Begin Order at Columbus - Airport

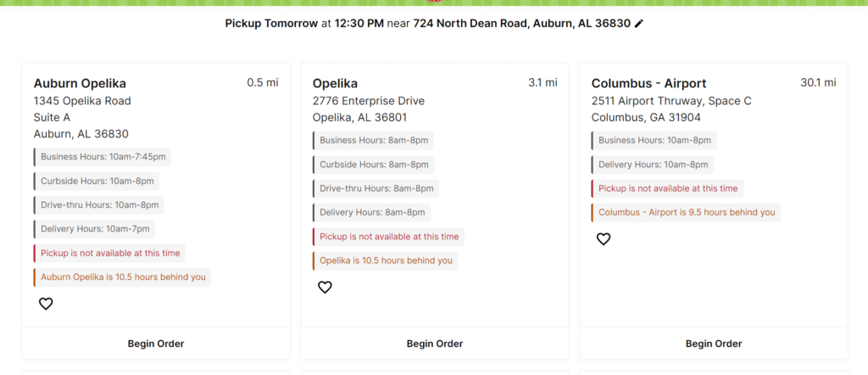pos(713,344)
